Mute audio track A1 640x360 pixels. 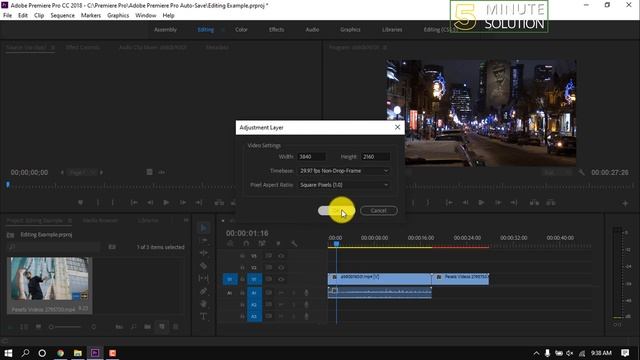pos(281,293)
